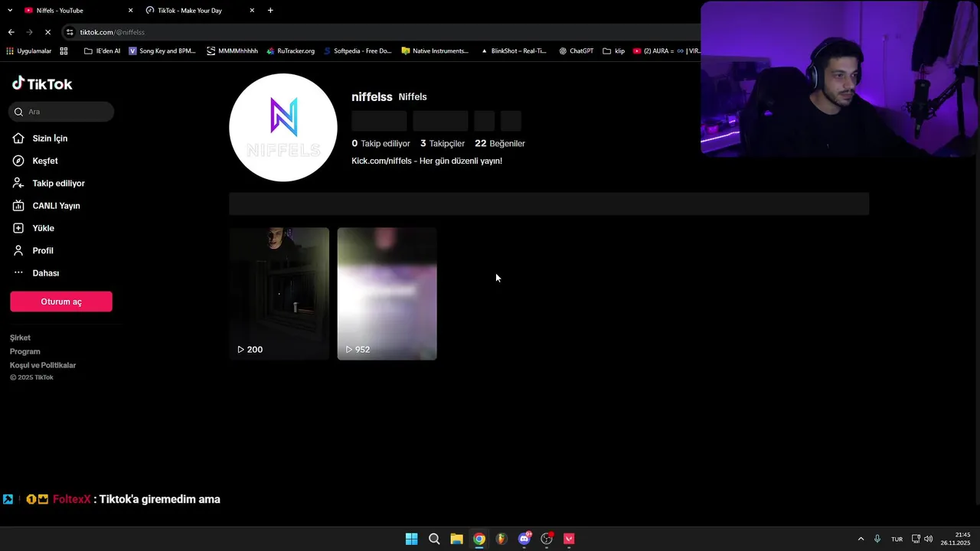The image size is (980, 551).
Task: Click the 0 Takip ediliyor following count
Action: coord(381,143)
